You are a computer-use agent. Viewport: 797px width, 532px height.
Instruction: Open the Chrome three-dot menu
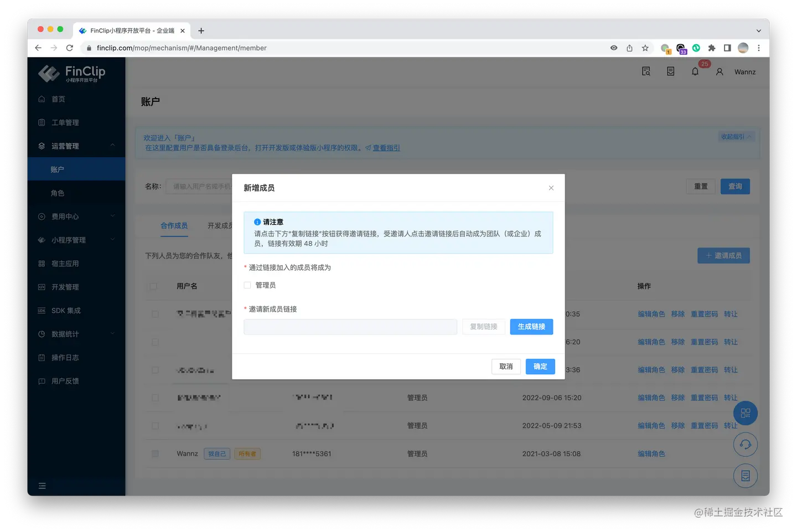pos(759,48)
